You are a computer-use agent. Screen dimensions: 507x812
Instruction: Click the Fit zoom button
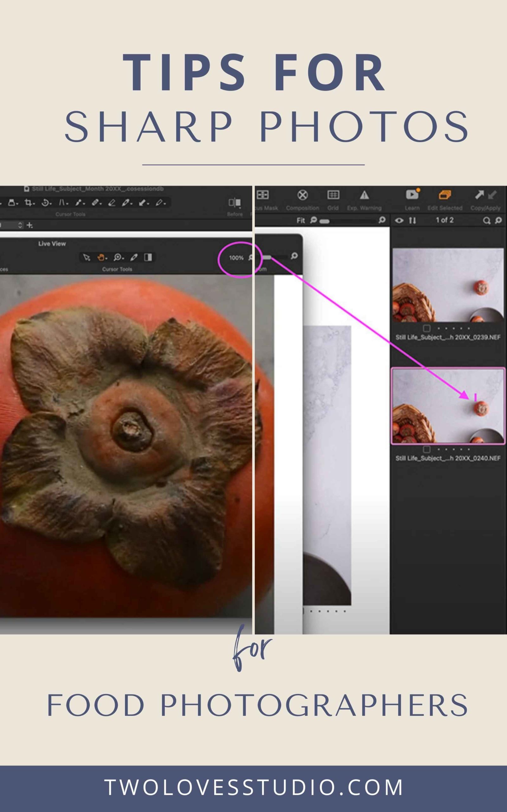[300, 220]
